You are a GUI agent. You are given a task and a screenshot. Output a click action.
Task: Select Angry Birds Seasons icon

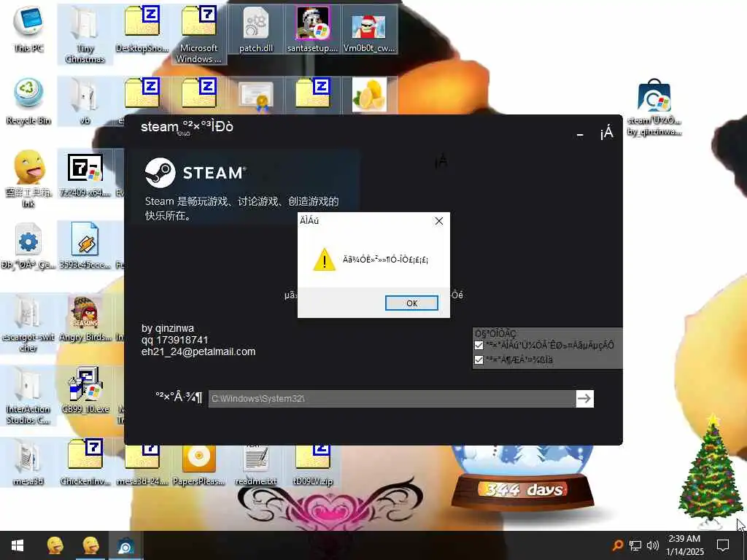pos(85,318)
